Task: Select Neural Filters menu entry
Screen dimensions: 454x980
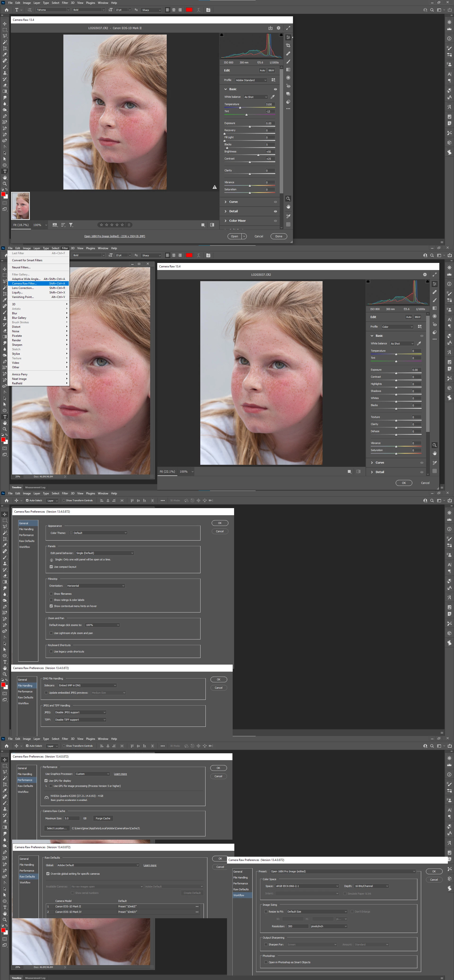Action: coord(21,267)
